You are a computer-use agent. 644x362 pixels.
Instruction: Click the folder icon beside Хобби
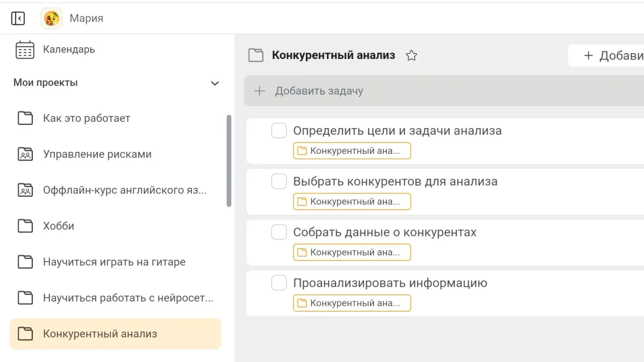tap(25, 226)
